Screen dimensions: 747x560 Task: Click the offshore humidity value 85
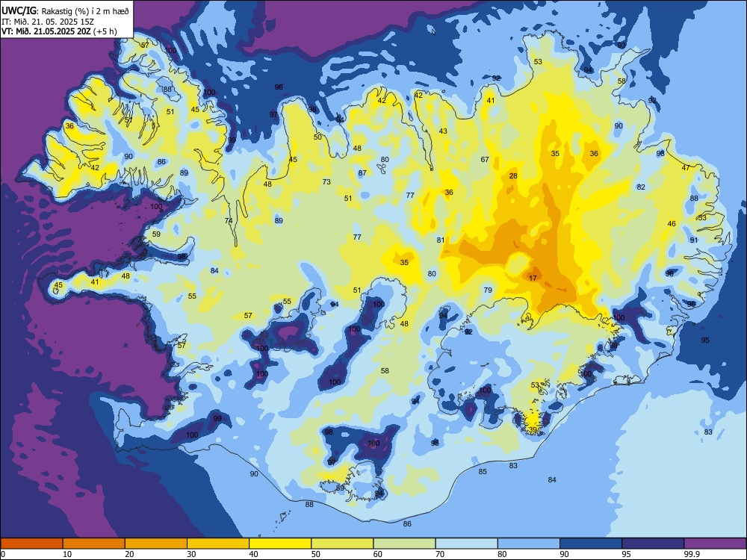pyautogui.click(x=483, y=471)
